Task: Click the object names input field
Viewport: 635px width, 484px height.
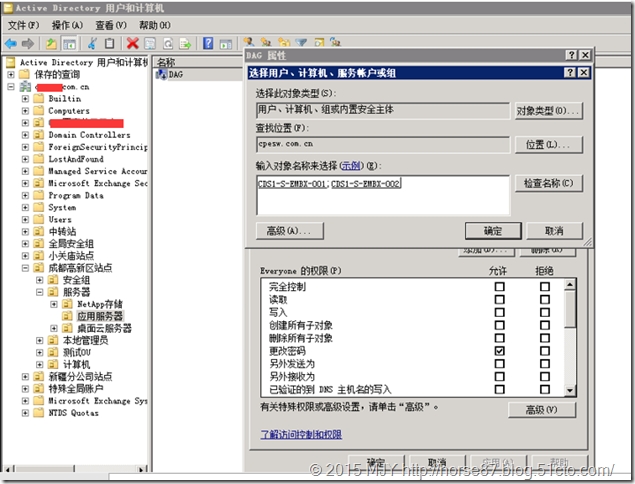Action: [x=382, y=195]
